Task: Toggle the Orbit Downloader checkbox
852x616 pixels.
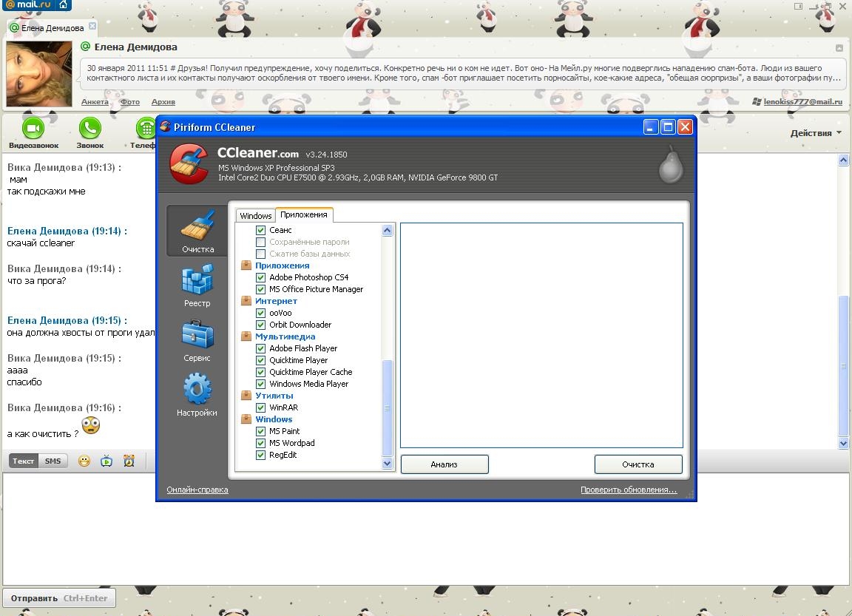Action: [x=261, y=325]
